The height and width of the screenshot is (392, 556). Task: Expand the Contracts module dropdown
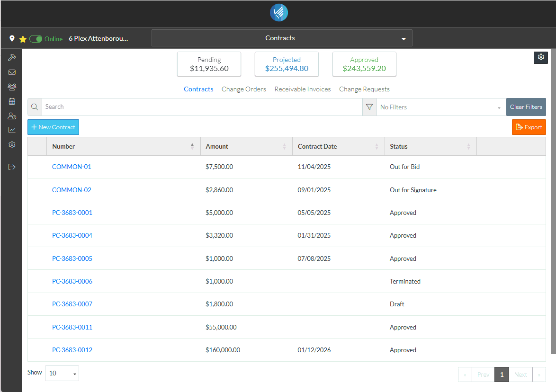click(282, 38)
